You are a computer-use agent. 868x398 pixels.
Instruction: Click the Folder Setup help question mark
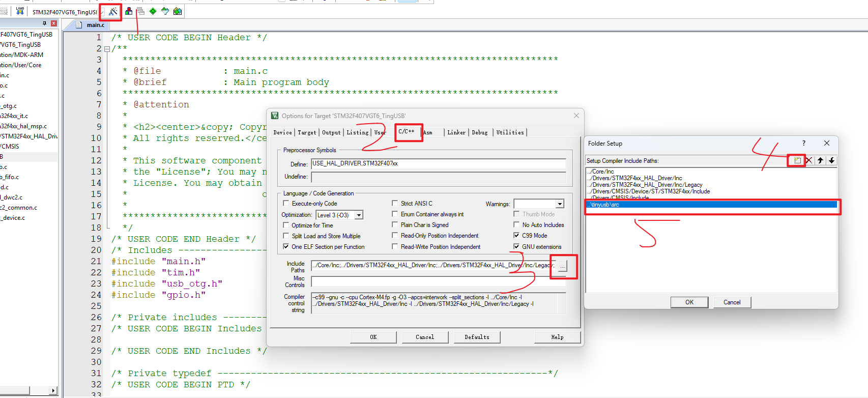coord(804,143)
